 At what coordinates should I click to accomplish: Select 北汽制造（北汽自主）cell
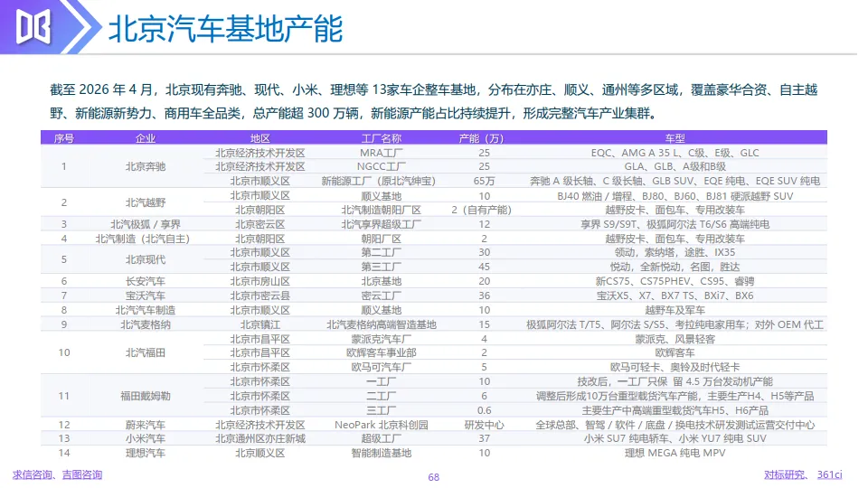coord(143,239)
